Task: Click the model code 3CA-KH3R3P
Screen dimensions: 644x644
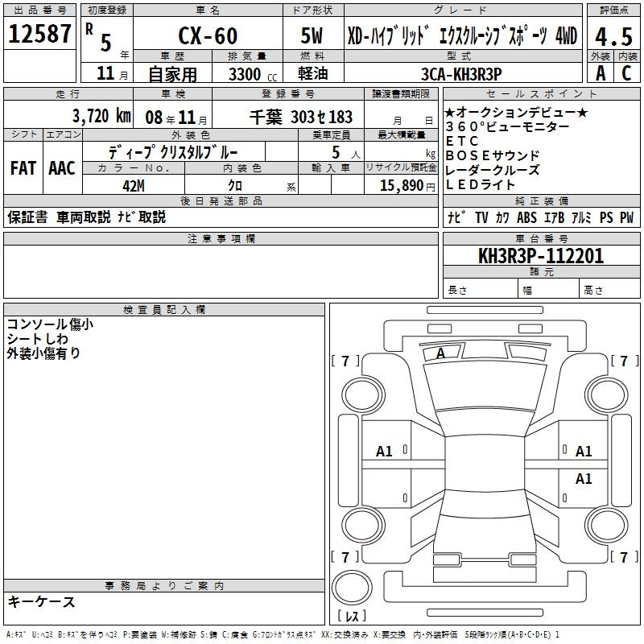Action: [x=460, y=73]
